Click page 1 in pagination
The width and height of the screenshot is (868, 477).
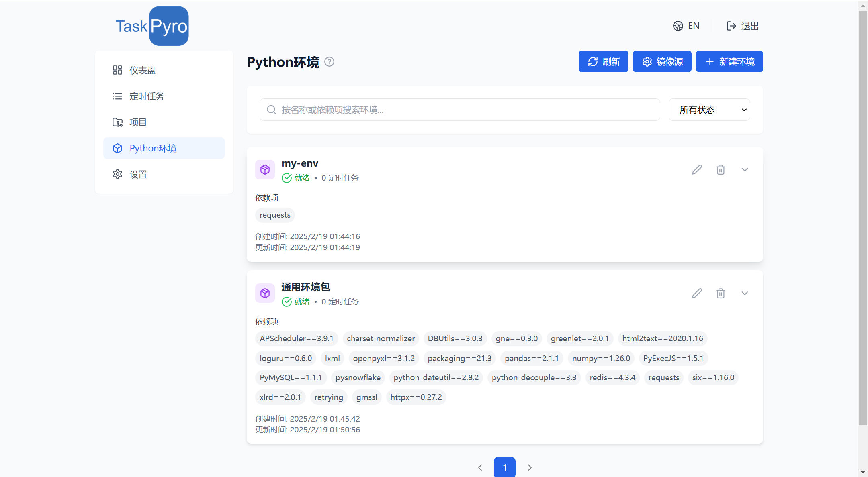[505, 467]
